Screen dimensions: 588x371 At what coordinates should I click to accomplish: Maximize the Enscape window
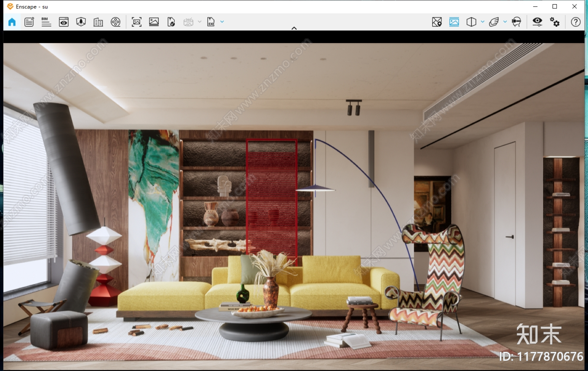[555, 6]
